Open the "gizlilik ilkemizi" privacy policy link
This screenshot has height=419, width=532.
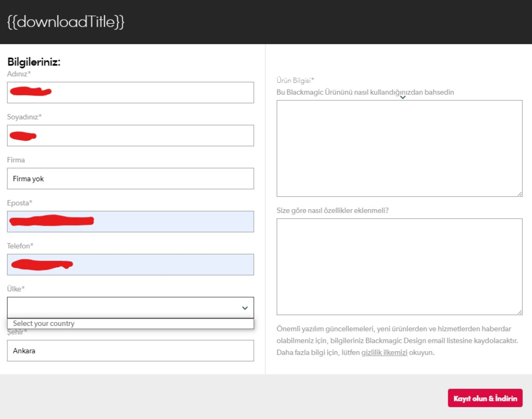point(384,353)
